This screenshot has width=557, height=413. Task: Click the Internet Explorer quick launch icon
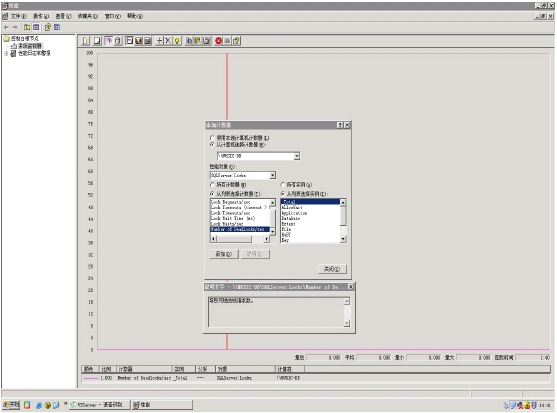click(x=39, y=405)
